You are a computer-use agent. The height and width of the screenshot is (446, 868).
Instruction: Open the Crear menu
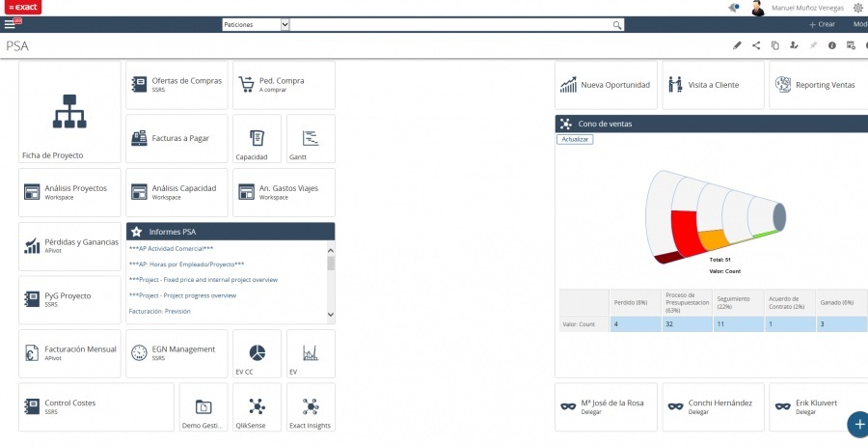click(x=822, y=24)
